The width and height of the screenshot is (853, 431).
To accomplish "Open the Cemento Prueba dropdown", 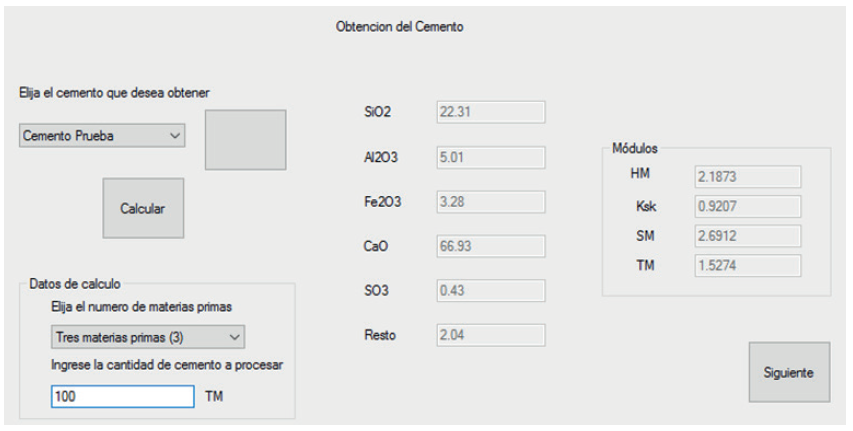I will tap(102, 136).
